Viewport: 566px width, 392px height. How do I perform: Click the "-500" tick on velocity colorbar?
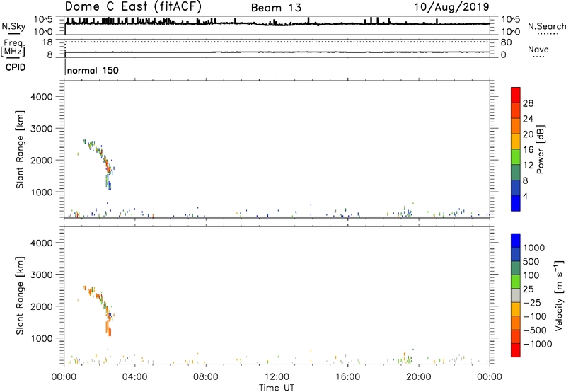tap(535, 330)
